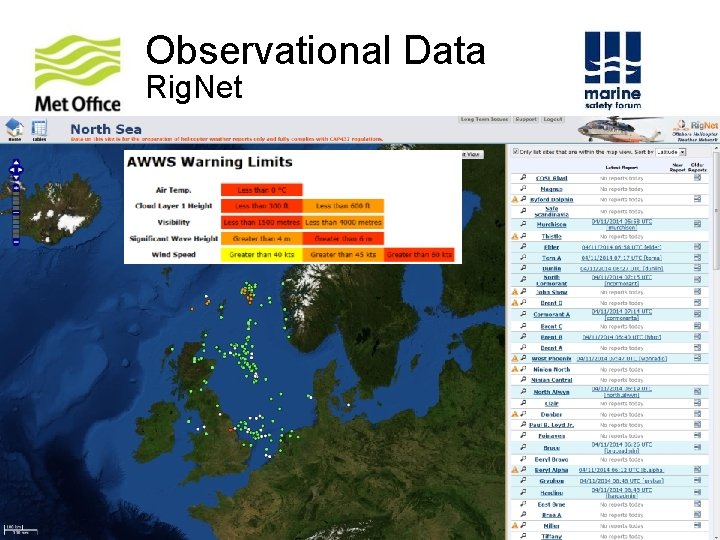The height and width of the screenshot is (540, 720).
Task: Pan the map left with the arrow control
Action: [x=12, y=170]
